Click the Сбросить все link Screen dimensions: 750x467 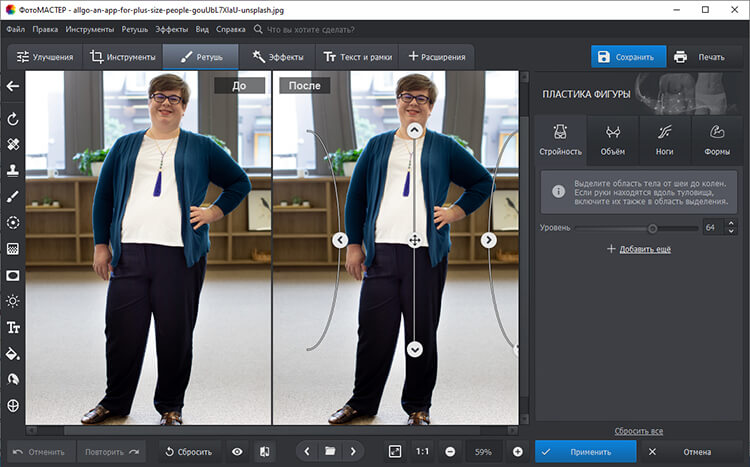click(639, 430)
